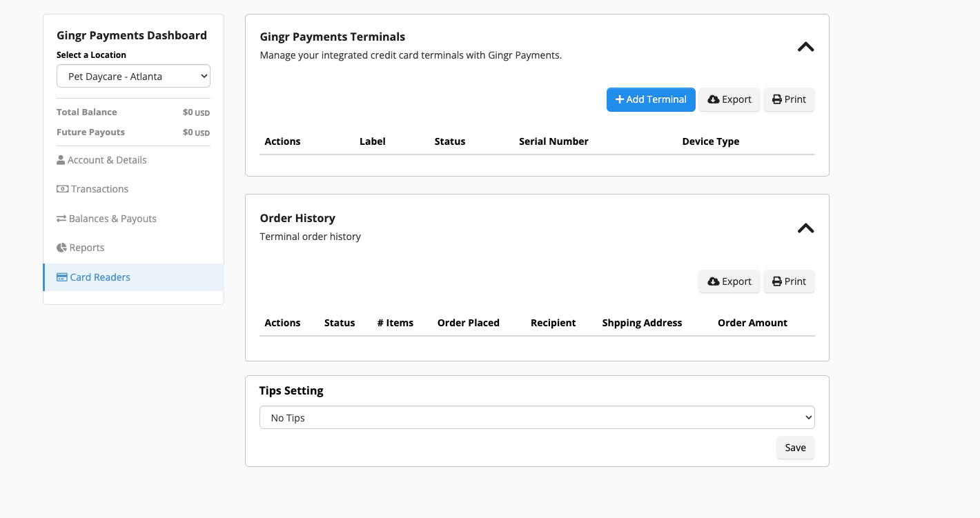Sort orders by Shpping Address column

(x=642, y=323)
